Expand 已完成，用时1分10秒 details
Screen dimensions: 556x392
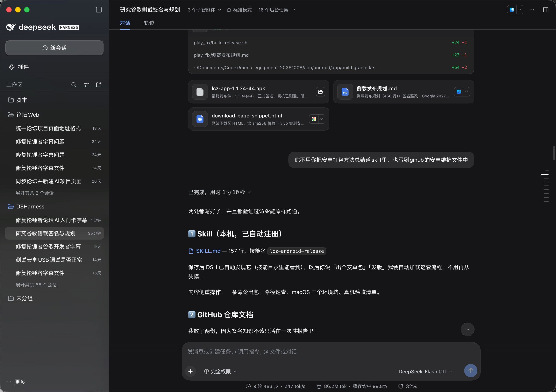click(x=220, y=192)
